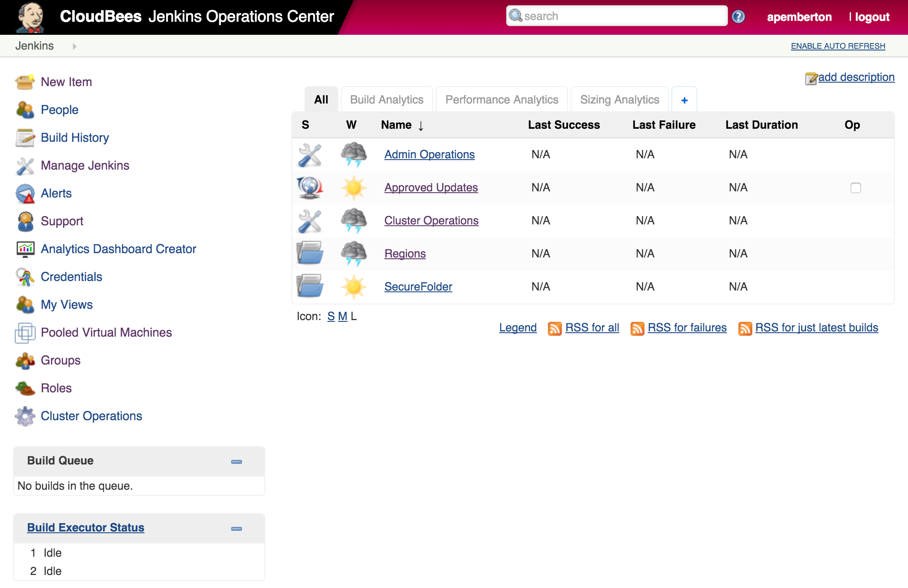Select small icon size S
This screenshot has height=588, width=908.
[331, 317]
